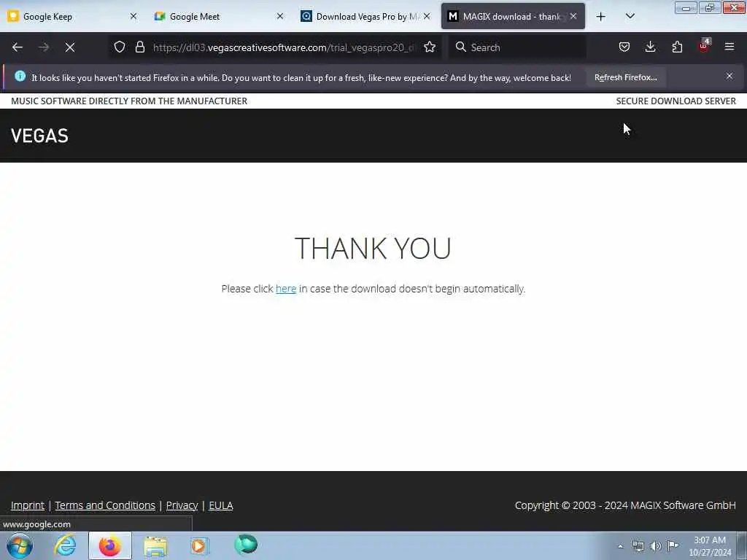The height and width of the screenshot is (560, 747).
Task: Show hidden system tray icons
Action: click(x=620, y=546)
